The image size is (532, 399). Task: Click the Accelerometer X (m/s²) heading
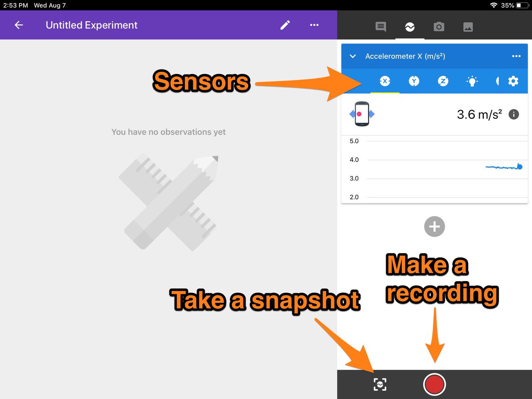click(405, 56)
